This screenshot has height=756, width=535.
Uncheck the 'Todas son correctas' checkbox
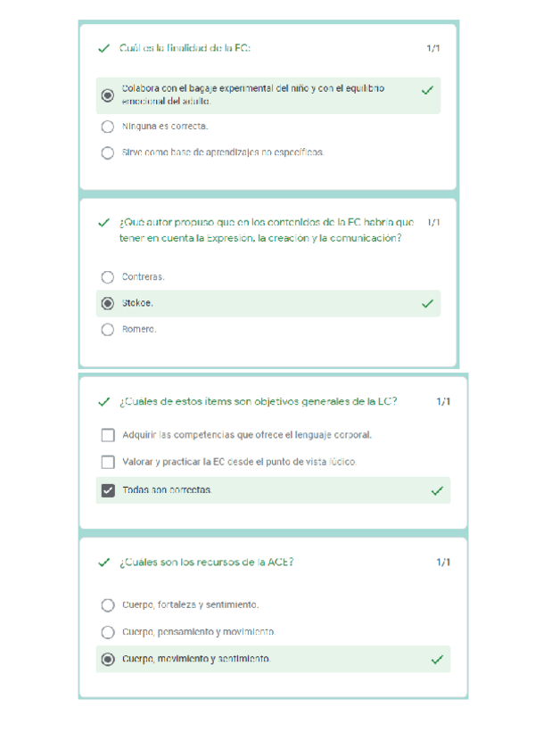tap(108, 490)
